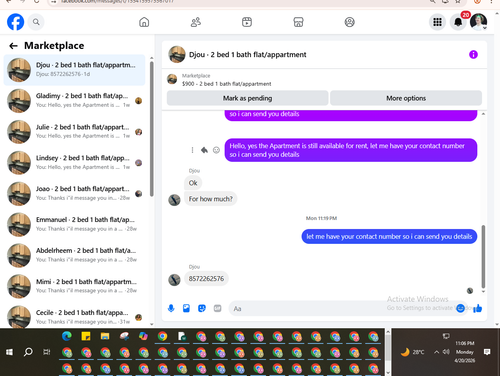Click the '8572262576' message bubble
Image resolution: width=500 pixels, height=376 pixels.
point(206,279)
